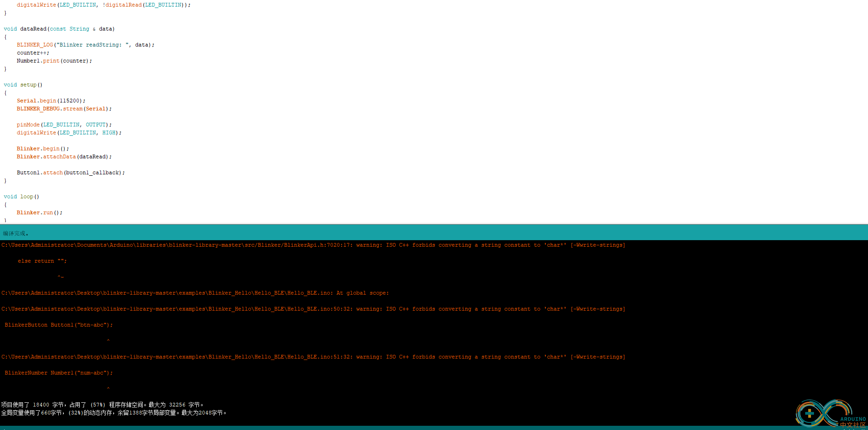Click the 'else return "";' console line
The image size is (868, 430).
coord(42,261)
